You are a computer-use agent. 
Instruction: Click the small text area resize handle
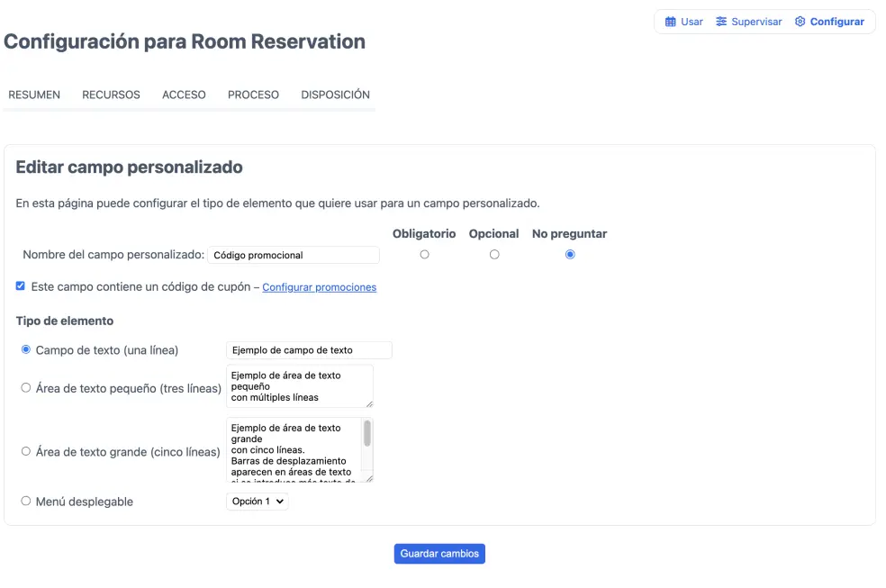pos(369,404)
